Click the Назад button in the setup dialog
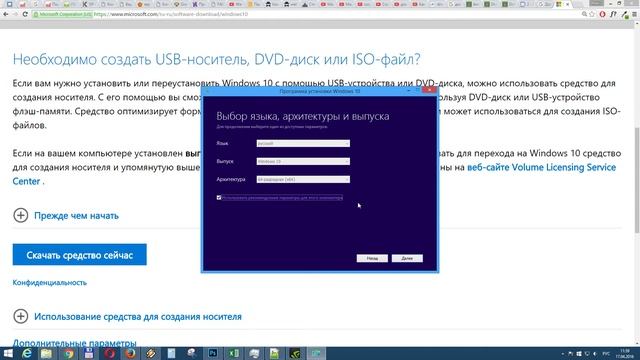The image size is (640, 360). 372,258
